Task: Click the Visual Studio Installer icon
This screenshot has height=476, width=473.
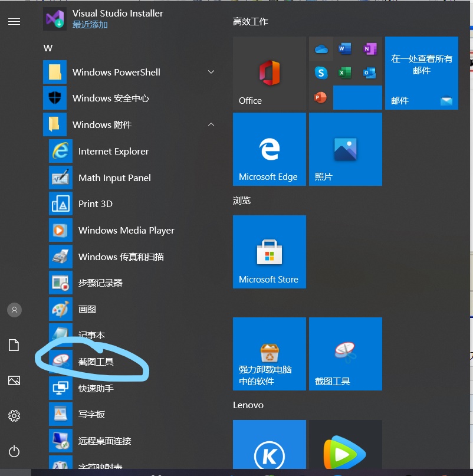Action: tap(55, 19)
